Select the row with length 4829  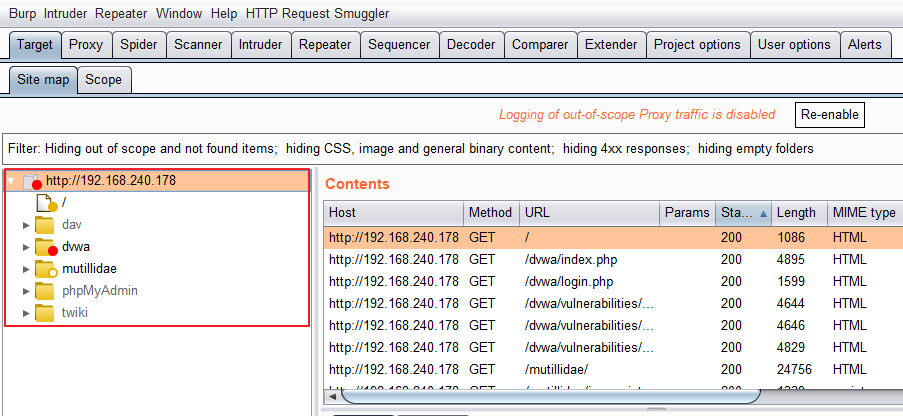tap(613, 347)
